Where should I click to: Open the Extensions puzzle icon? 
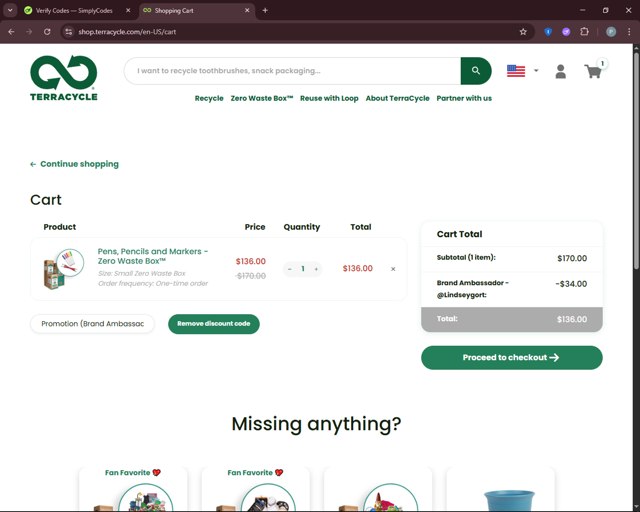pos(584,31)
